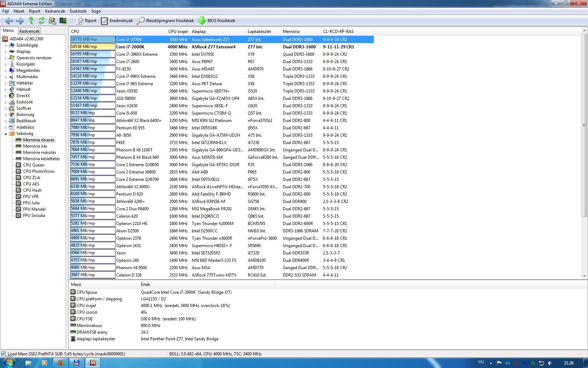Screen dimensions: 588x368
Task: Expand the Kiszolgáló tree node
Action: pos(6,64)
